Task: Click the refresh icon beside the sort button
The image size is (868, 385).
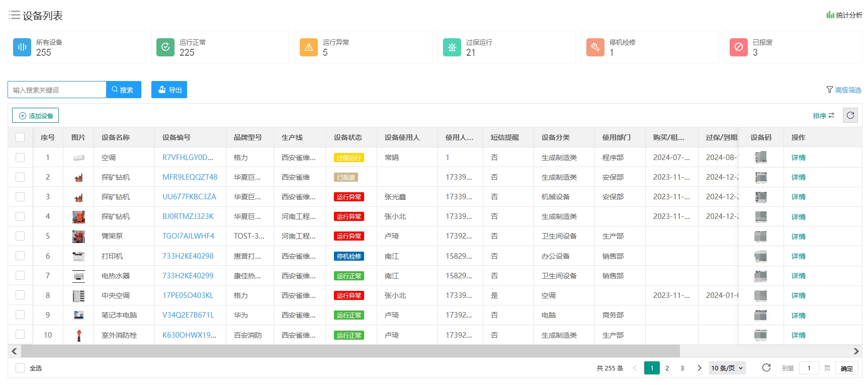Action: pos(850,115)
